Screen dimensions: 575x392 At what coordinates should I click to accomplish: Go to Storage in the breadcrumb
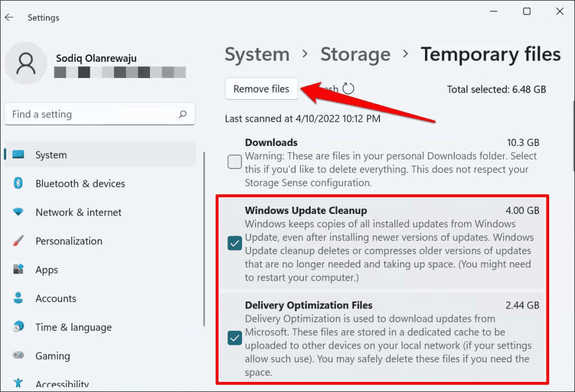[355, 54]
